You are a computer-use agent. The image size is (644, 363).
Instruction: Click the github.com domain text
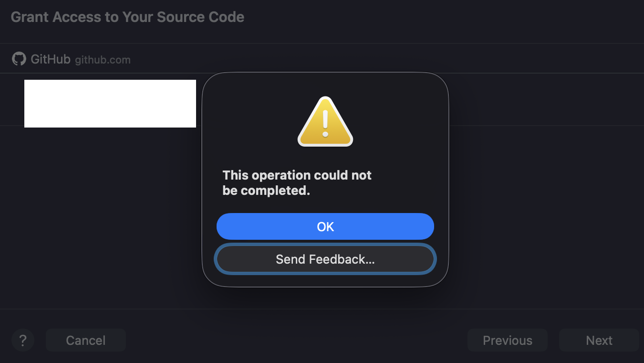point(103,60)
